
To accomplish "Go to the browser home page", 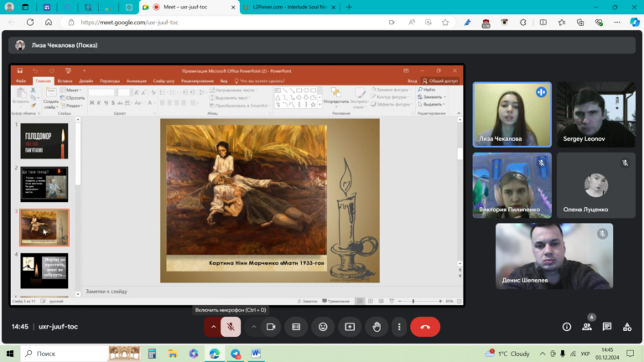I will click(49, 22).
